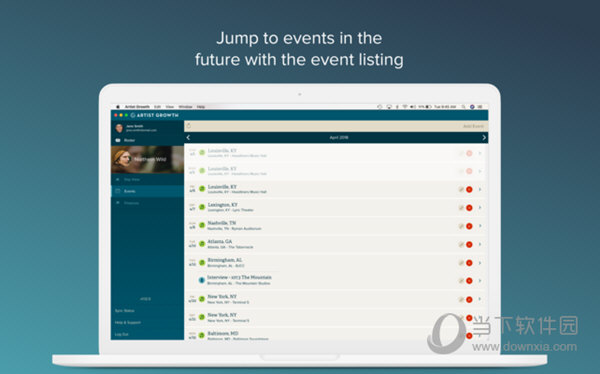Image resolution: width=600 pixels, height=374 pixels.
Task: Expand the Interview event via its right chevron
Action: pos(480,281)
